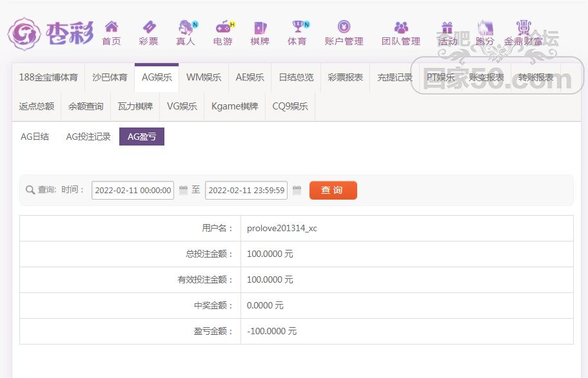Open the 团队管理 team icon

(401, 27)
